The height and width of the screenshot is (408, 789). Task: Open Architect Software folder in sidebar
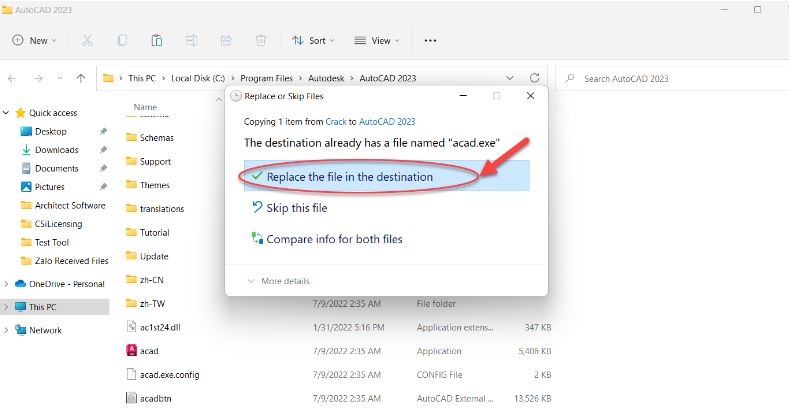pos(70,205)
